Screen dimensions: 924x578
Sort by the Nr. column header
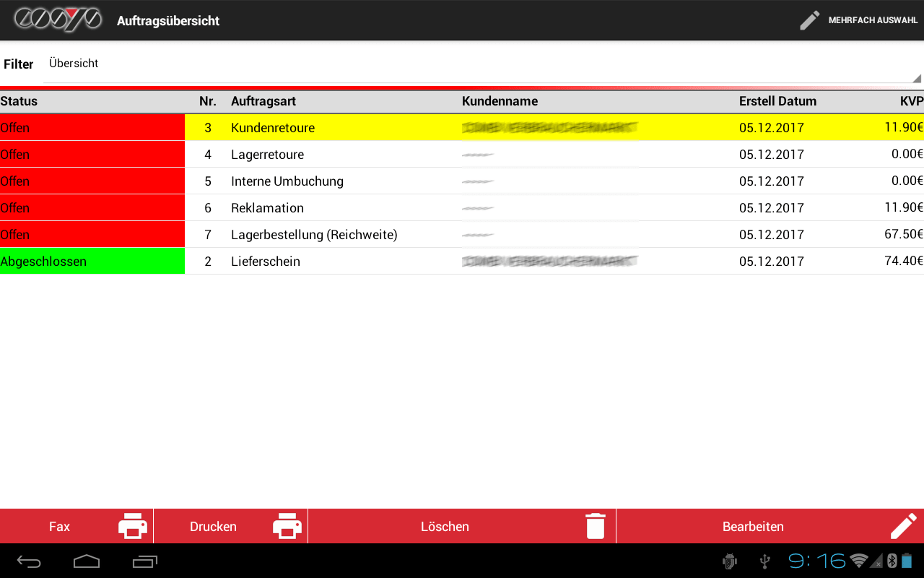click(208, 101)
